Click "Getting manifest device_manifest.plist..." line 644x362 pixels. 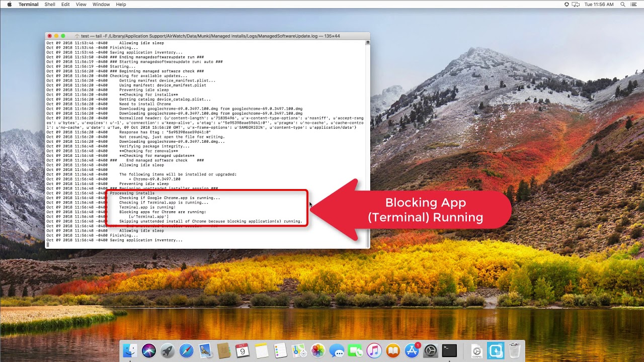pyautogui.click(x=167, y=80)
